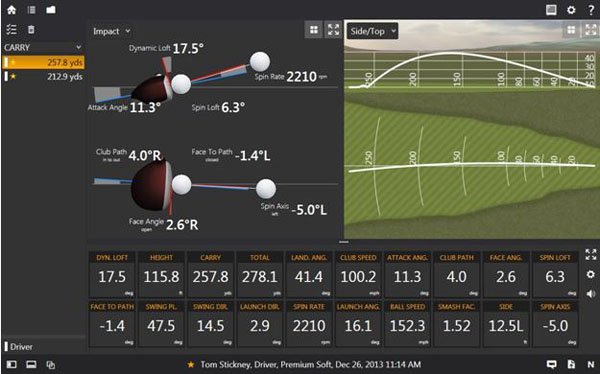Open the Impact view dropdown
The image size is (600, 374).
point(111,31)
